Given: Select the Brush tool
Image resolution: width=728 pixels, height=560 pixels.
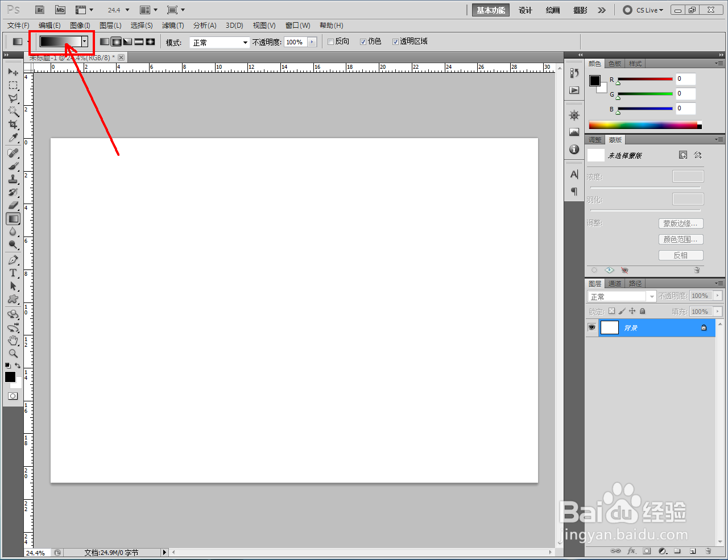Looking at the screenshot, I should pyautogui.click(x=13, y=166).
